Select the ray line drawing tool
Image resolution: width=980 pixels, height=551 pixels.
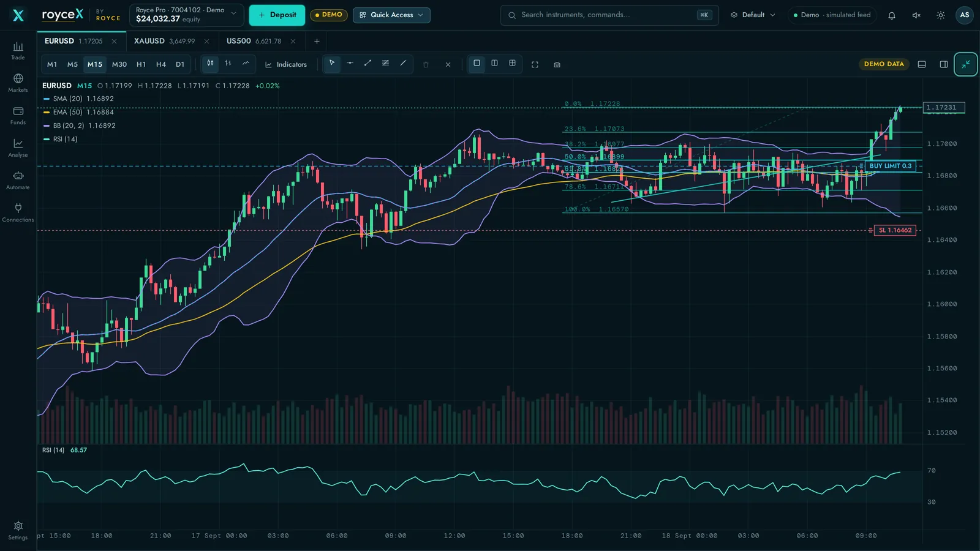click(403, 64)
